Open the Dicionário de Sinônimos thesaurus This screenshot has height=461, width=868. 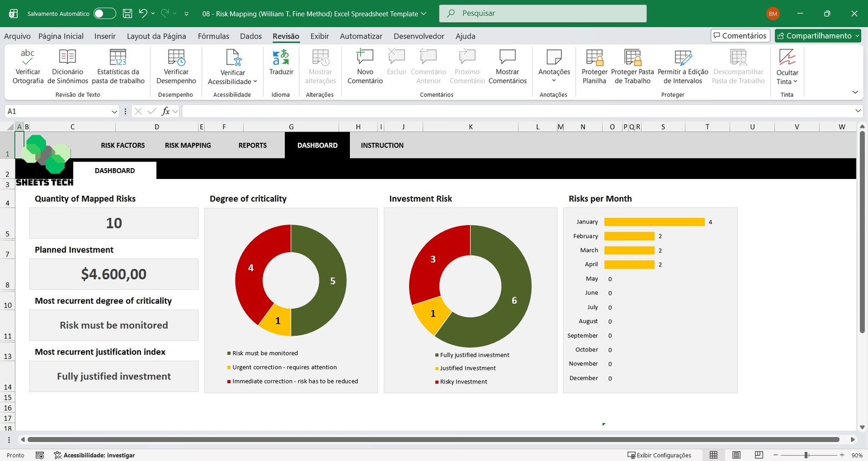click(x=67, y=57)
